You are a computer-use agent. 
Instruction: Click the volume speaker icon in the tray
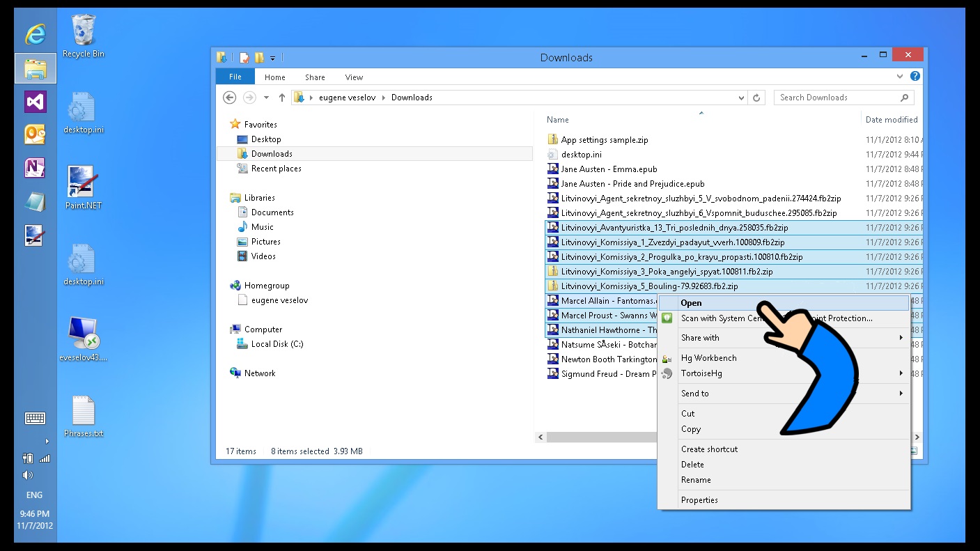click(x=28, y=475)
